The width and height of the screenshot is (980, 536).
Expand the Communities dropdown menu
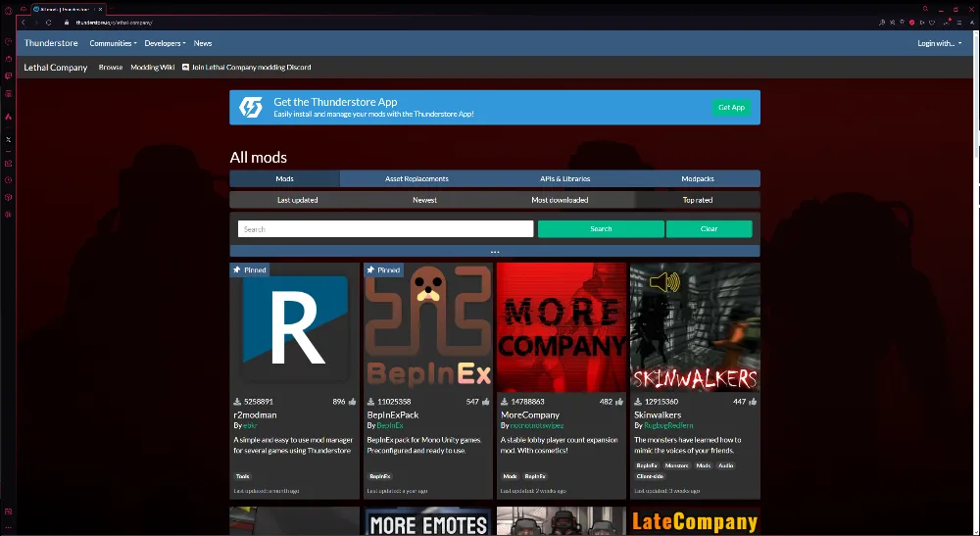113,43
